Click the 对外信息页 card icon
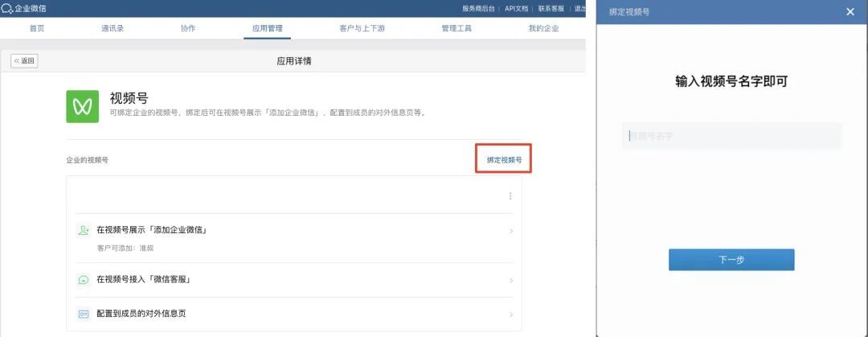868x337 pixels. coord(84,314)
